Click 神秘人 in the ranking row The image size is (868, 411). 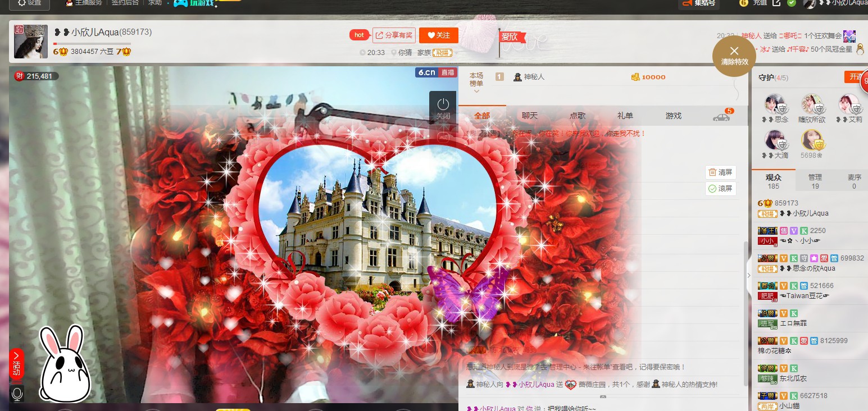529,77
